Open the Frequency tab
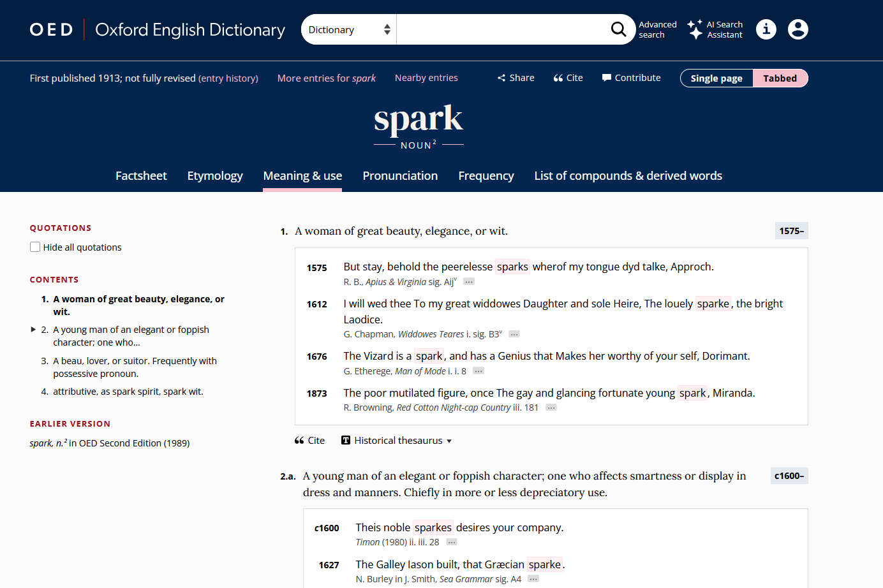 pyautogui.click(x=486, y=176)
